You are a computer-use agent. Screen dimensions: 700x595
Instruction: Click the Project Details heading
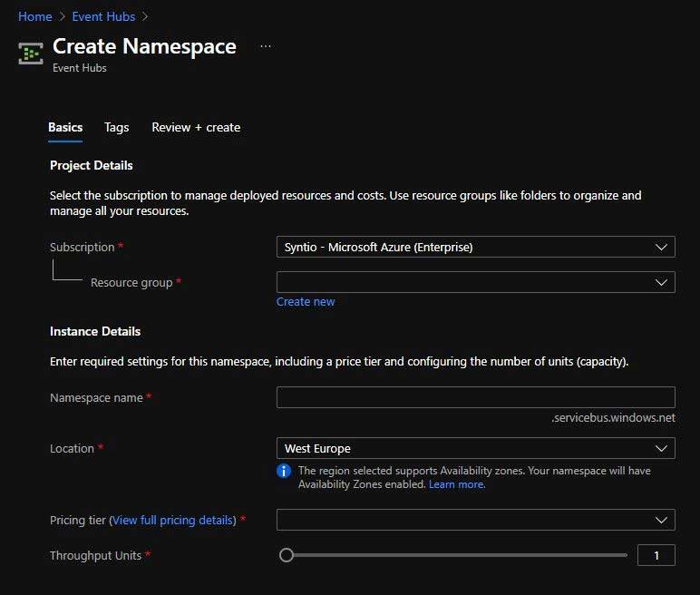pos(91,166)
